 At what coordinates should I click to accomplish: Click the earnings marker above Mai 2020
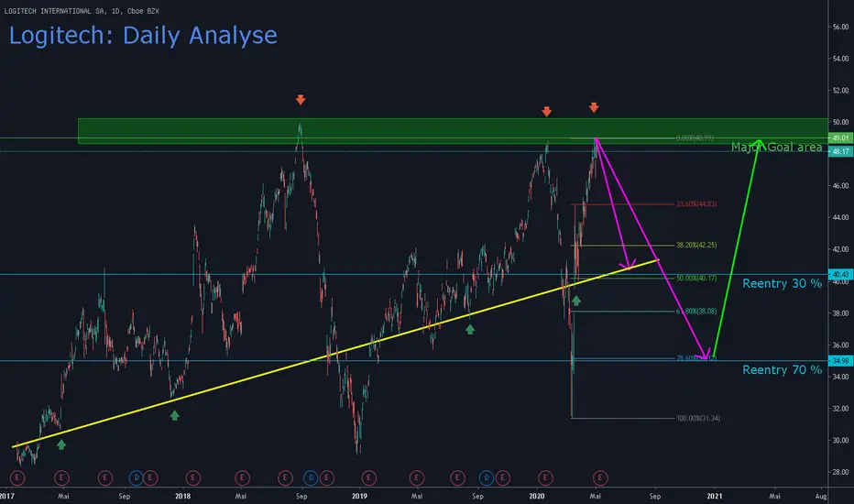click(600, 477)
